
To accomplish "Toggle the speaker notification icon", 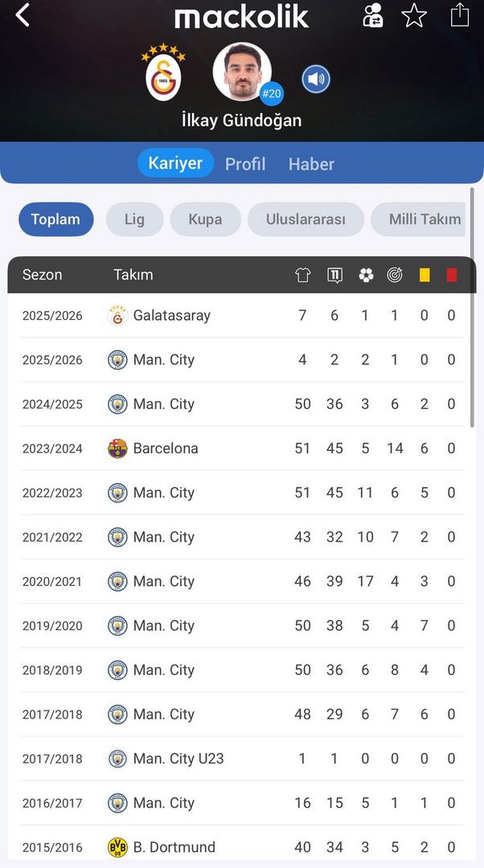I will point(316,80).
